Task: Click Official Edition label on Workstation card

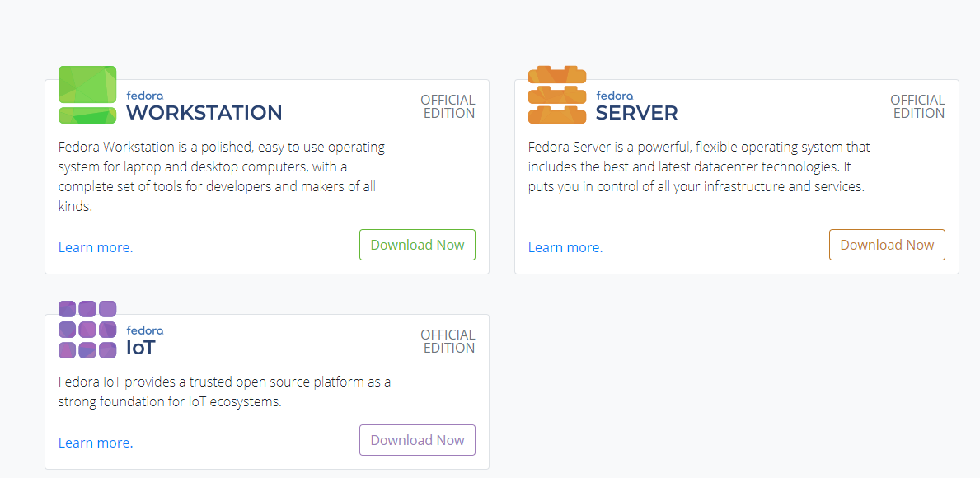Action: (x=448, y=106)
